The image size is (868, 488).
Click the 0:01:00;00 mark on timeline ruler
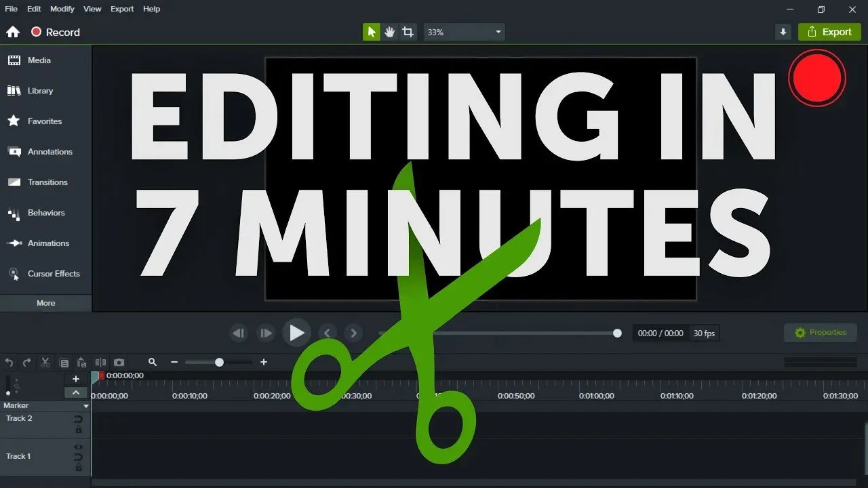click(597, 396)
